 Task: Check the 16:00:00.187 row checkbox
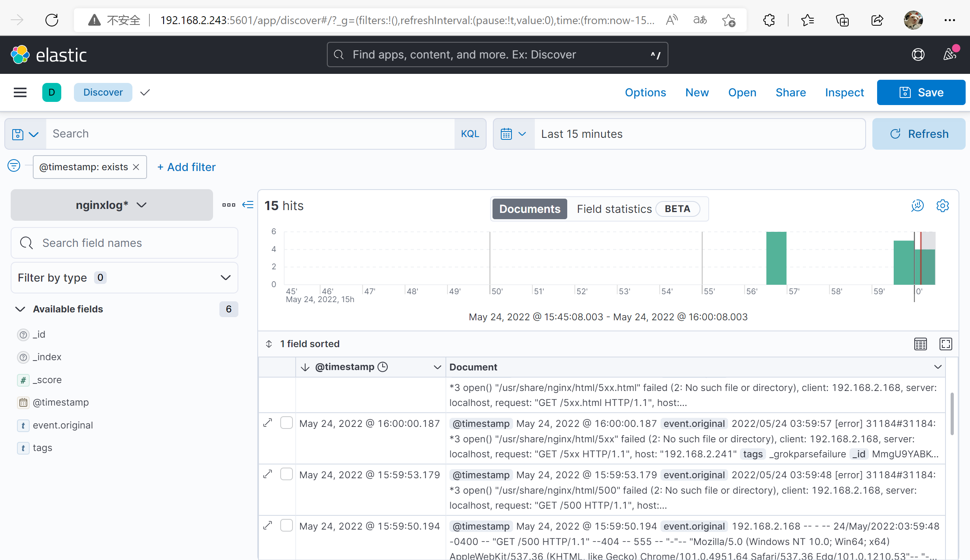[286, 423]
